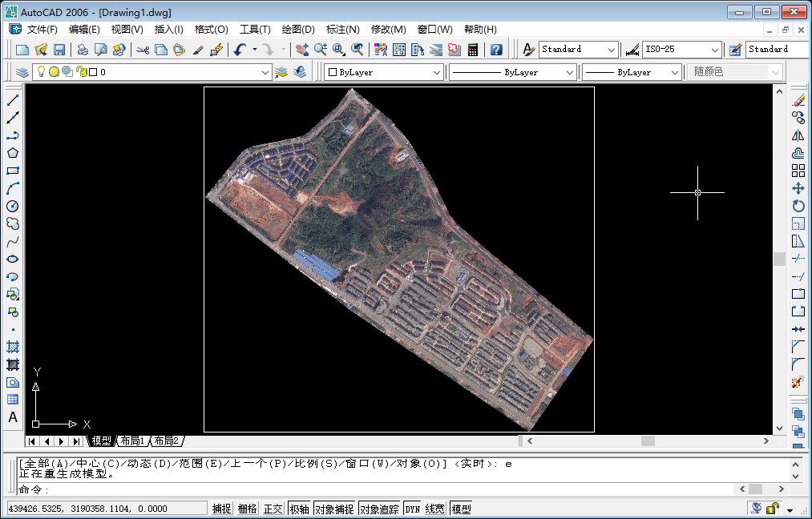Toggle DYN dynamic input
Viewport: 812px width, 519px height.
point(413,509)
